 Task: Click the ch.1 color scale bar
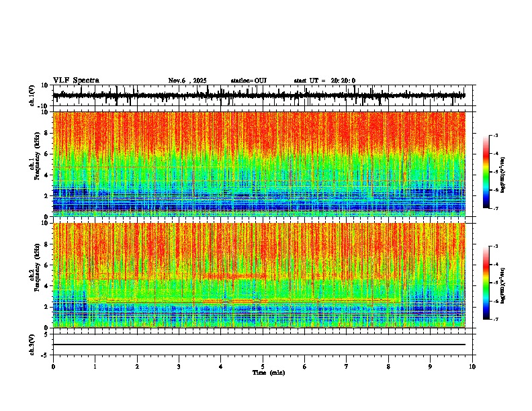click(486, 172)
